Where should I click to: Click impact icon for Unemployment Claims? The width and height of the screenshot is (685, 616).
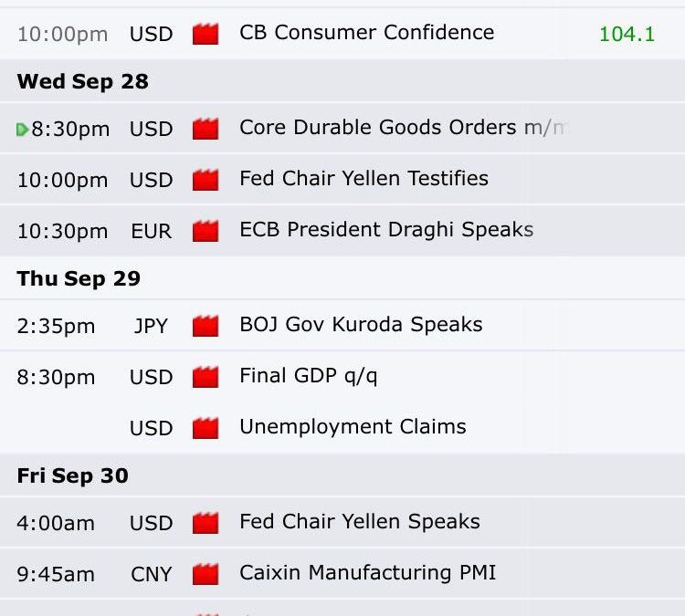coord(205,428)
